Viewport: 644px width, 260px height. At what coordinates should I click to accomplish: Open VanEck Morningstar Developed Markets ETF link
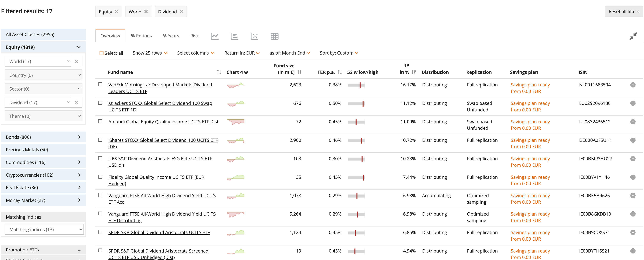[160, 88]
